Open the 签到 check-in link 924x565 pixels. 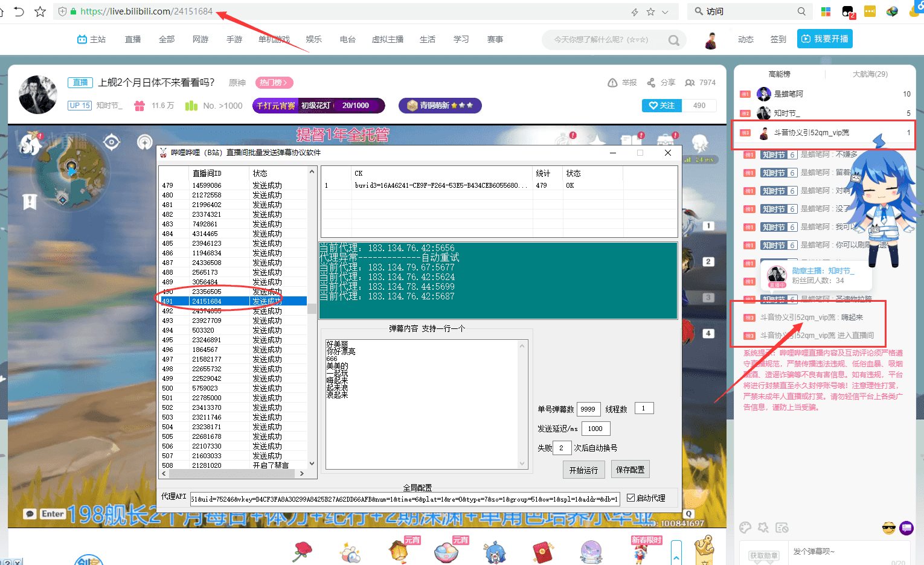point(778,39)
